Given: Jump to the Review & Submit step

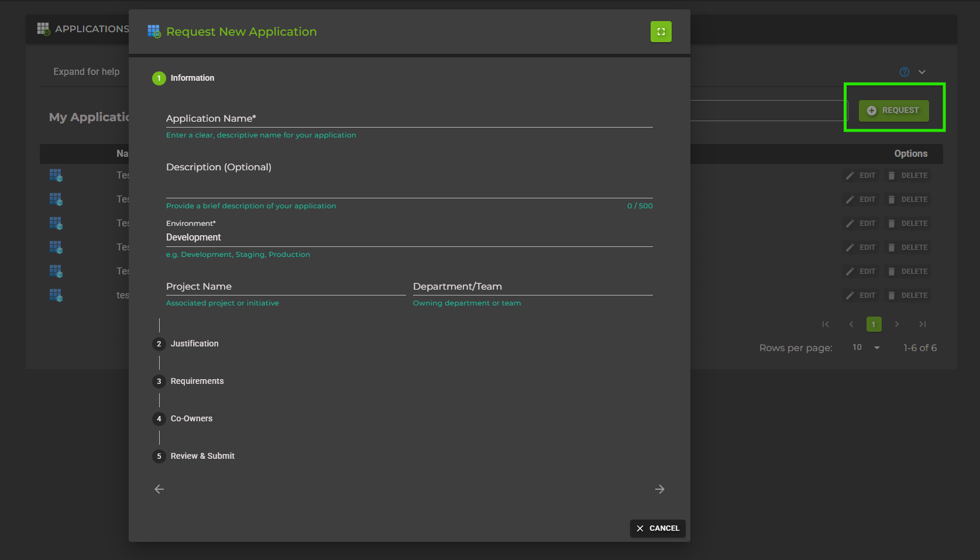Looking at the screenshot, I should coord(202,456).
